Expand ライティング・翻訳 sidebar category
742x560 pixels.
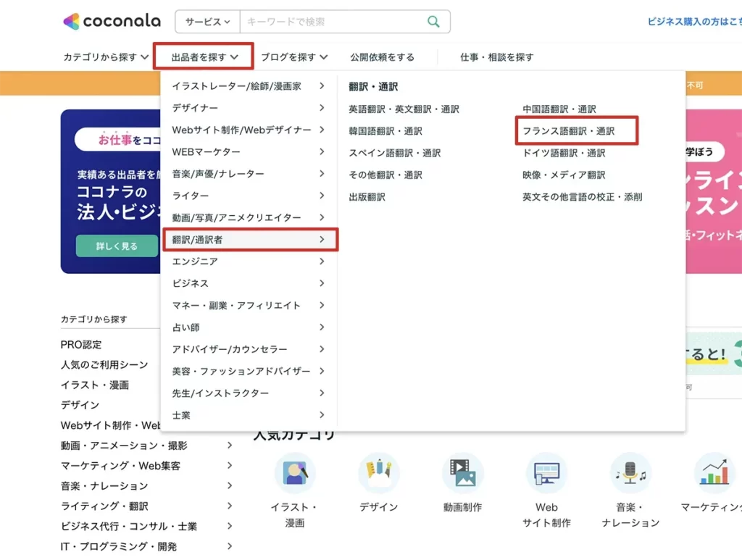coord(146,506)
